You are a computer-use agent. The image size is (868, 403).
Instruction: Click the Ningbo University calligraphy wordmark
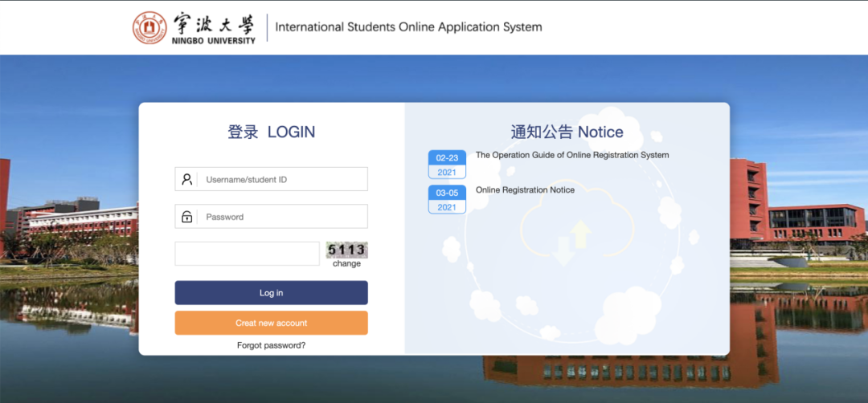click(213, 22)
